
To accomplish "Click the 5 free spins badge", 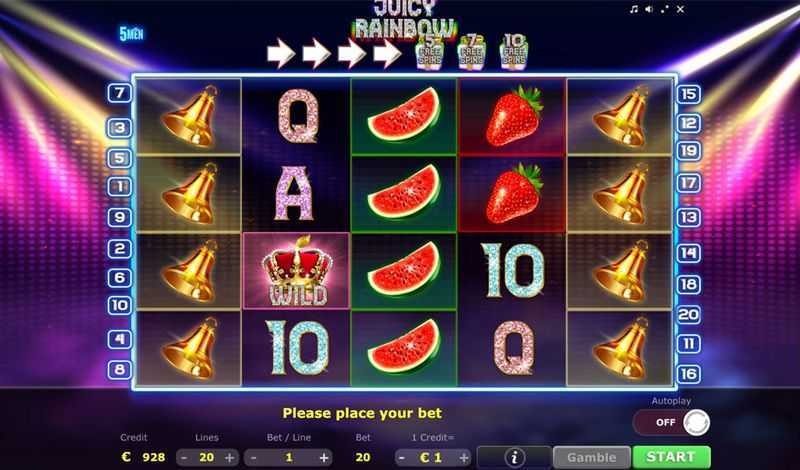I will [x=430, y=52].
